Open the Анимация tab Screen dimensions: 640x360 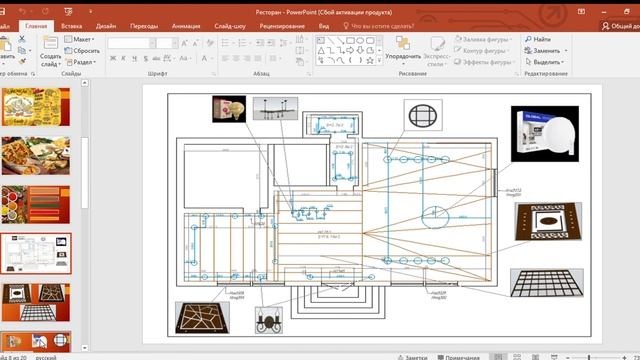pos(186,26)
